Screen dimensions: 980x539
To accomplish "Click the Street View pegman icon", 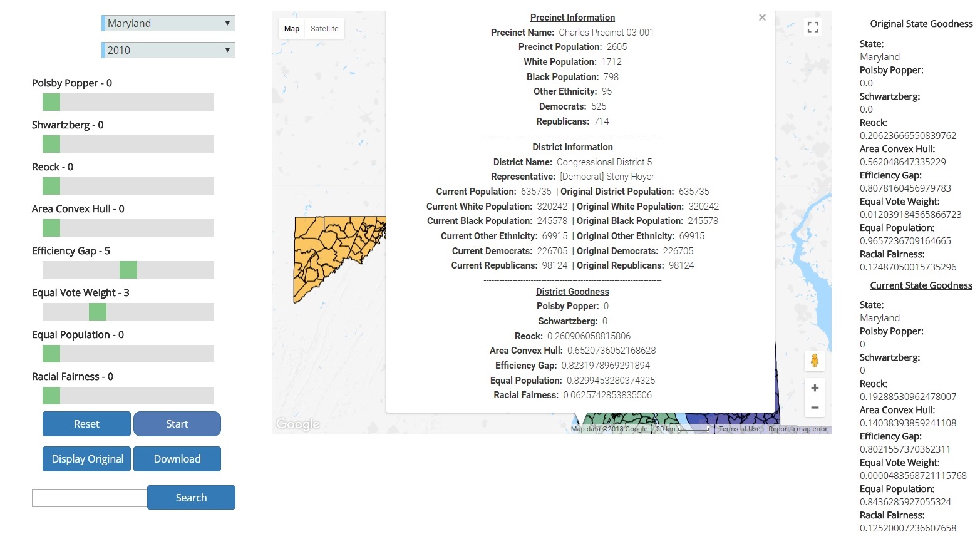I will pos(814,361).
